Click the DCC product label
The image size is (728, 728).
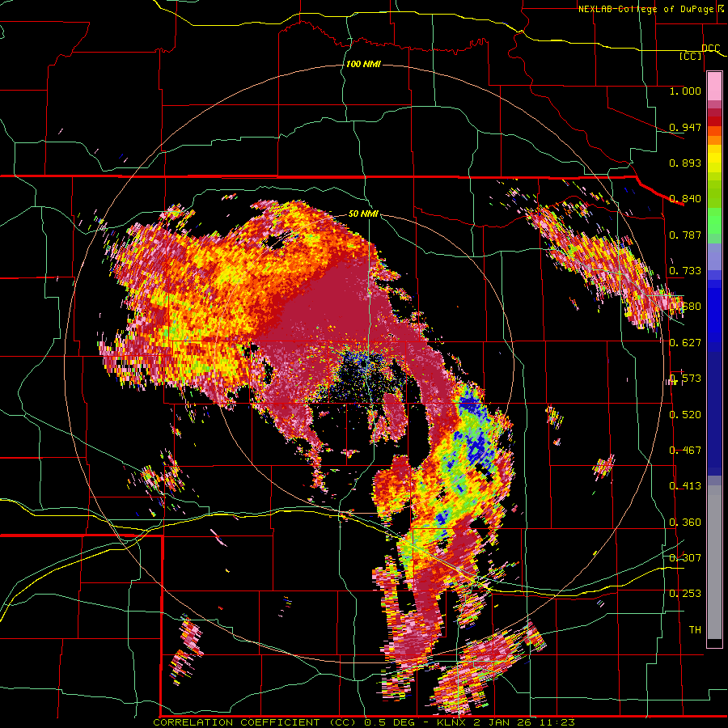(x=710, y=49)
